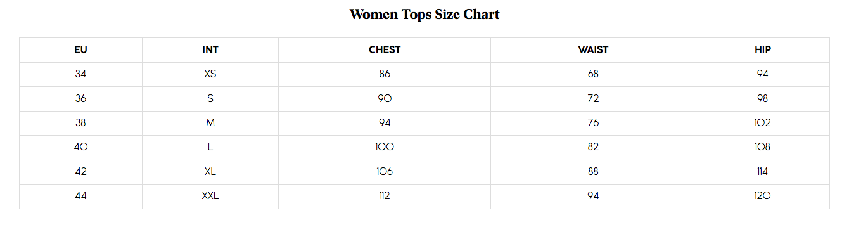Select the XS size cell
Screen dimensions: 868x234
click(210, 74)
